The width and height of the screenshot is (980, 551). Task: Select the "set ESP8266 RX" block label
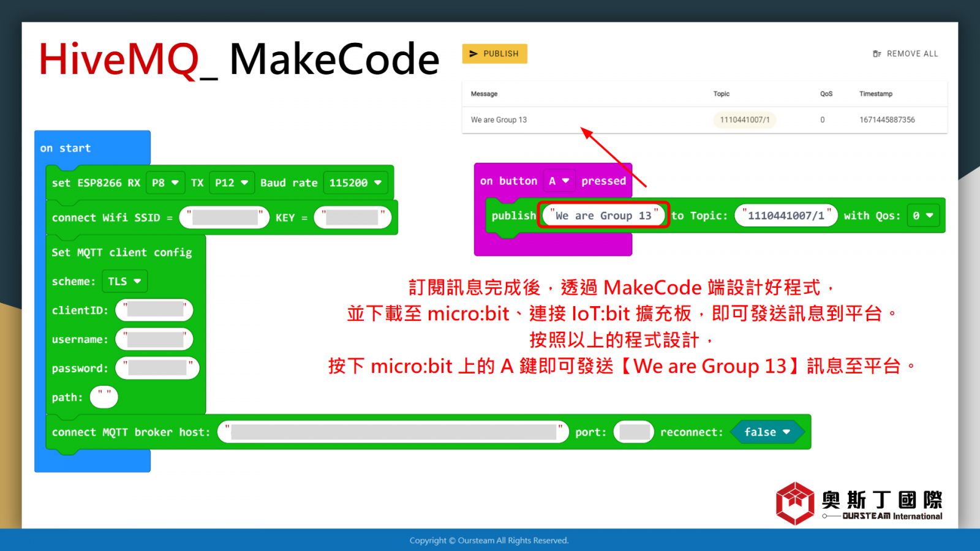pyautogui.click(x=96, y=183)
